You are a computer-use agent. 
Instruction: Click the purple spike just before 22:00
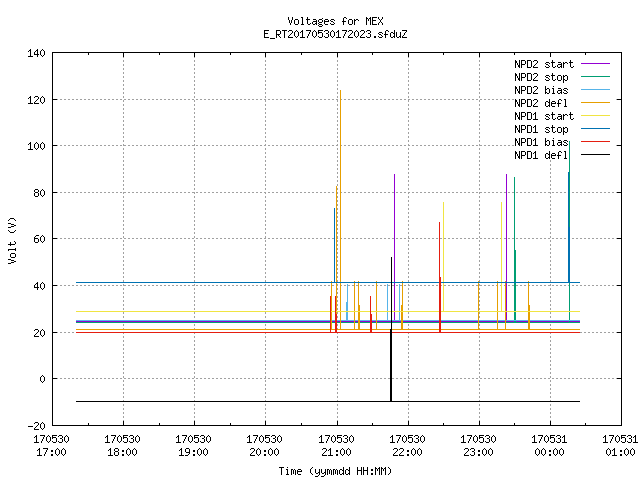394,245
